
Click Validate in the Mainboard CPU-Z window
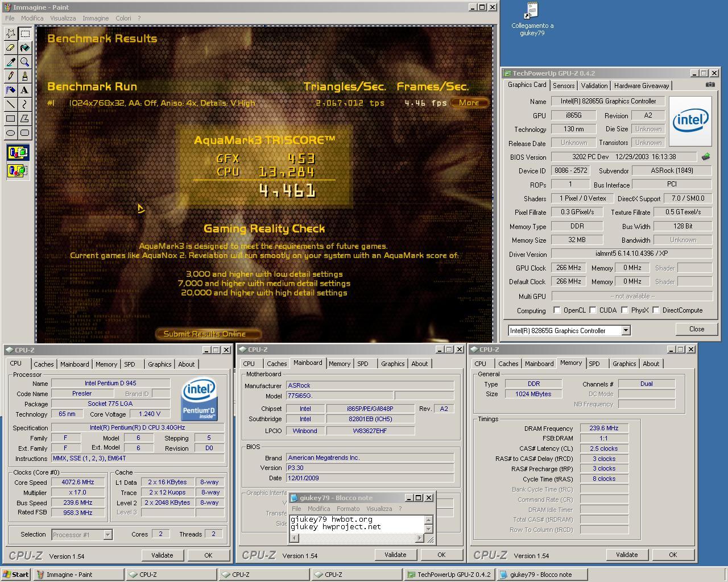click(x=395, y=555)
